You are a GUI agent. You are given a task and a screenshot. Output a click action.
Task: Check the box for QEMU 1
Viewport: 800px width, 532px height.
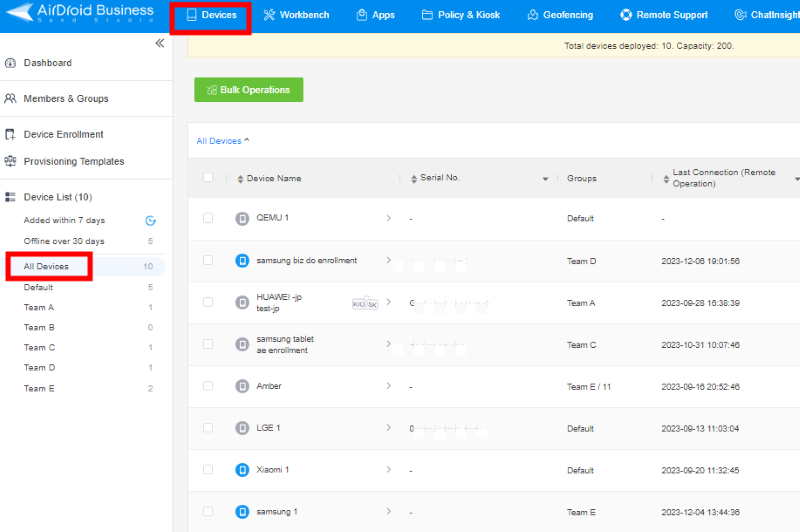[208, 218]
